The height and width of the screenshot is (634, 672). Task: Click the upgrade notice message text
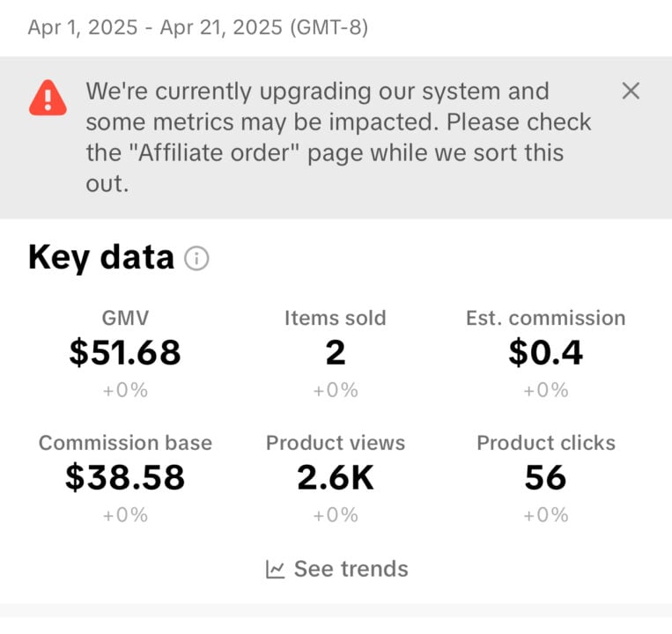coord(338,137)
